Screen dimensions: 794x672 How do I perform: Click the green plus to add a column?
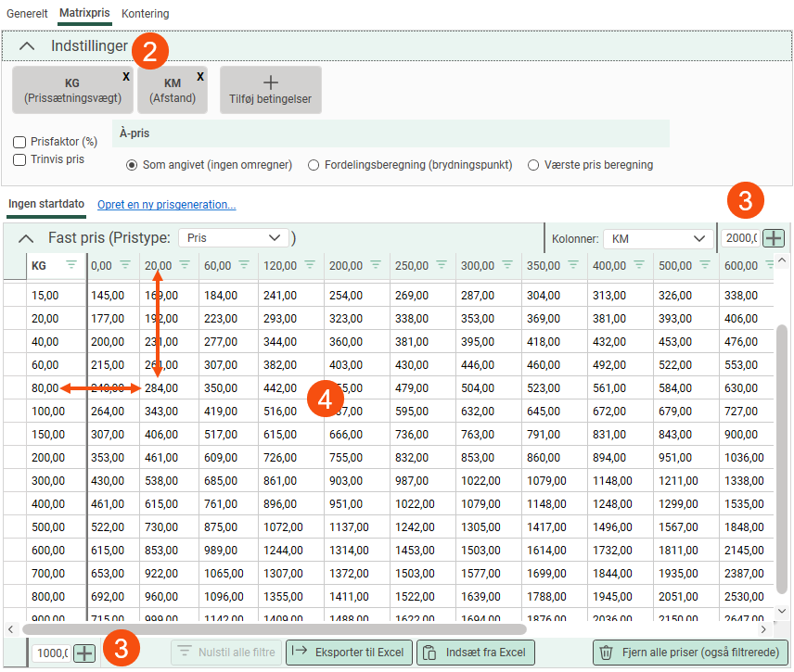pos(774,238)
